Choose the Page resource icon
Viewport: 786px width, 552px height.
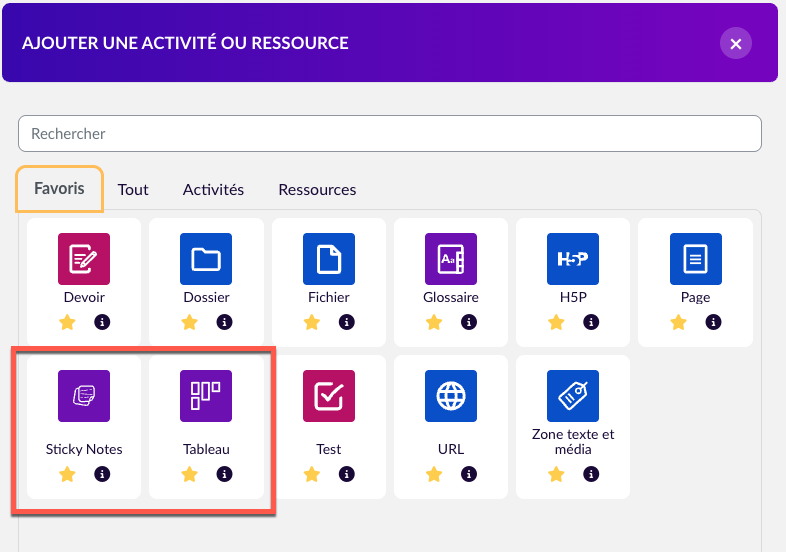[x=695, y=259]
